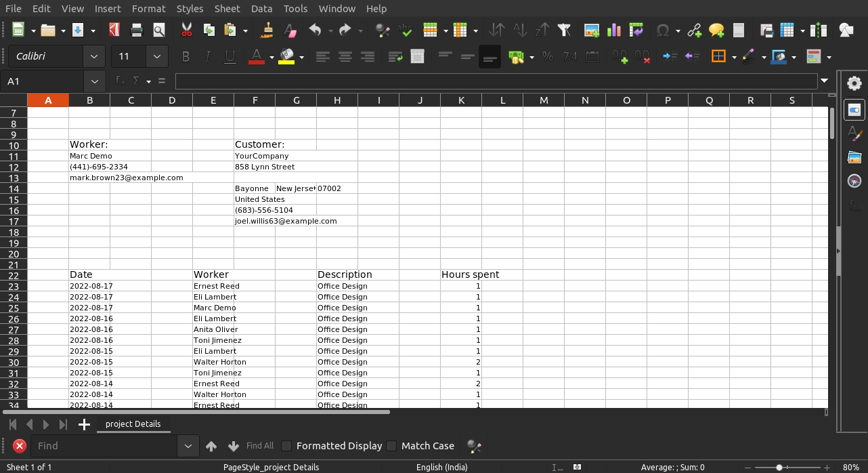
Task: Click the Find text field
Action: point(104,446)
